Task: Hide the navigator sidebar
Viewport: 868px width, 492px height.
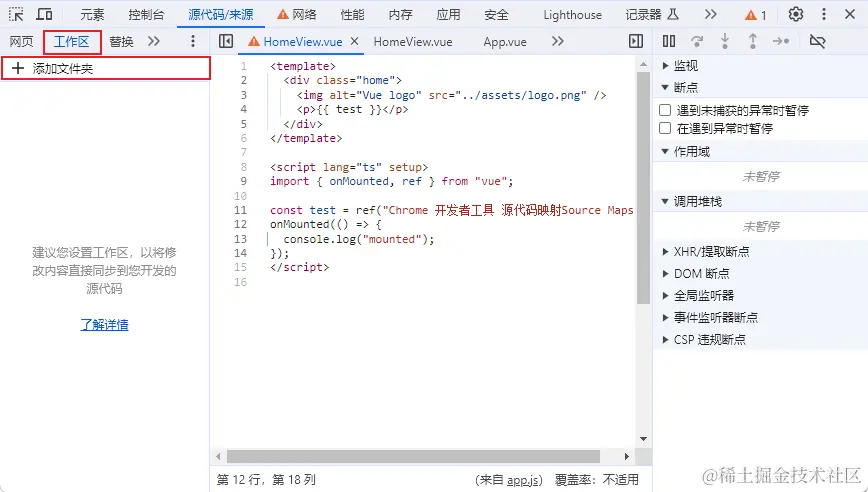Action: point(226,41)
